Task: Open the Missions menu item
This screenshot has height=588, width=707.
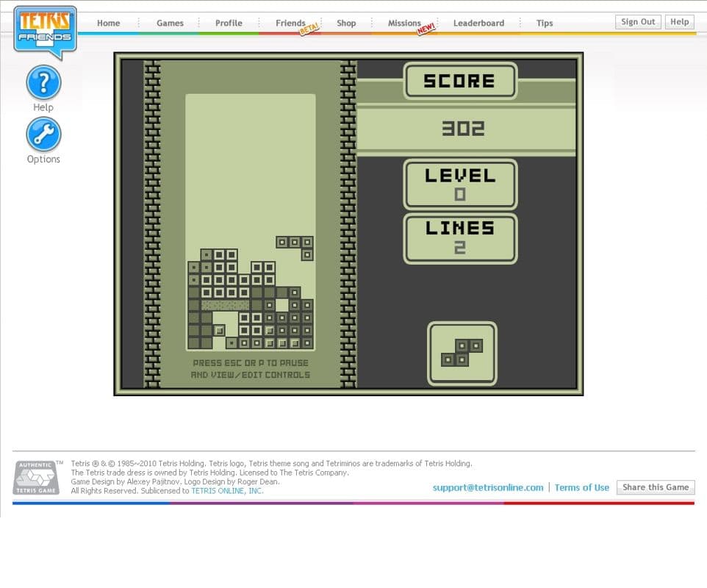Action: pyautogui.click(x=404, y=23)
